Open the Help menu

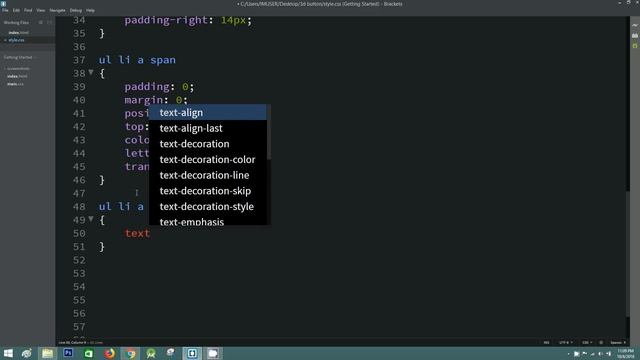click(x=90, y=10)
